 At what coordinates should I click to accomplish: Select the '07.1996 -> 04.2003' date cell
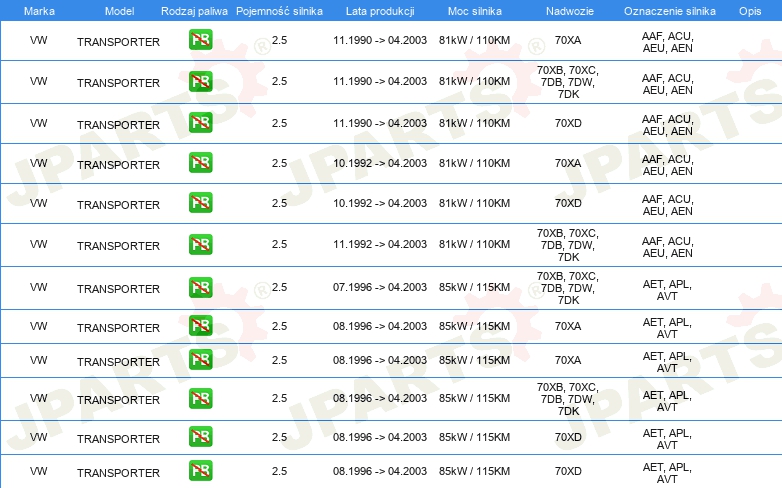click(380, 287)
